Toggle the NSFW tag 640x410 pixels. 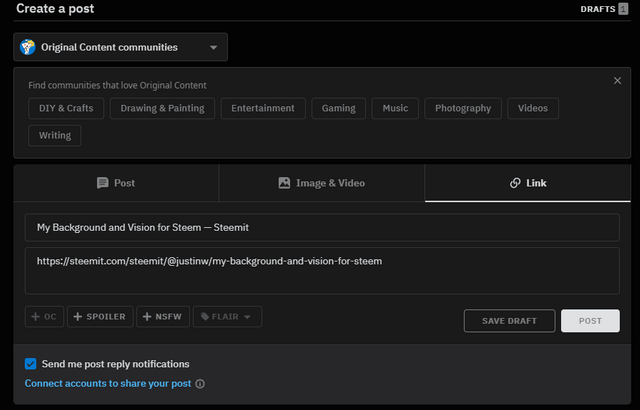[x=163, y=317]
